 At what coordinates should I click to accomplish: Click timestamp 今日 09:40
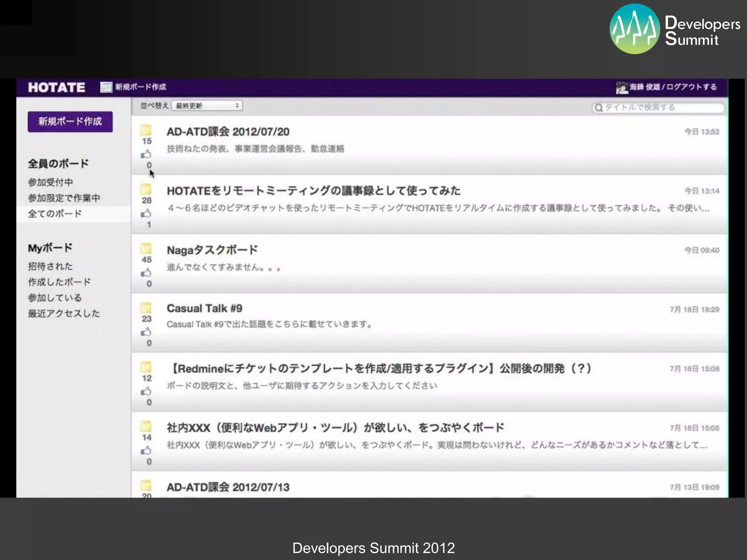(x=702, y=250)
